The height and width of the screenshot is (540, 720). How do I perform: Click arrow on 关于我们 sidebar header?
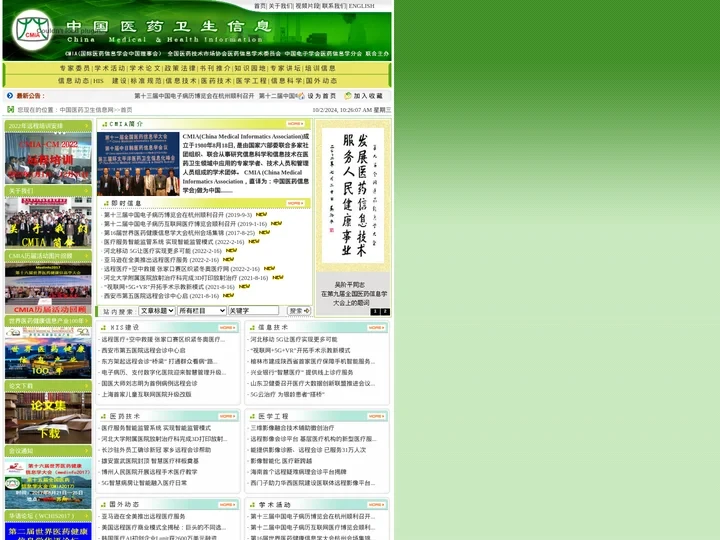pos(86,191)
